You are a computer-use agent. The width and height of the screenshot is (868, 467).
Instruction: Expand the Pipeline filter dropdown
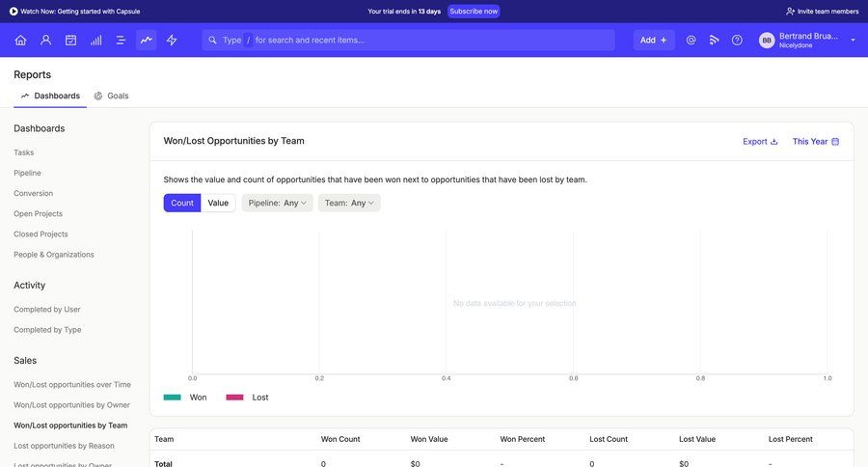coord(278,203)
